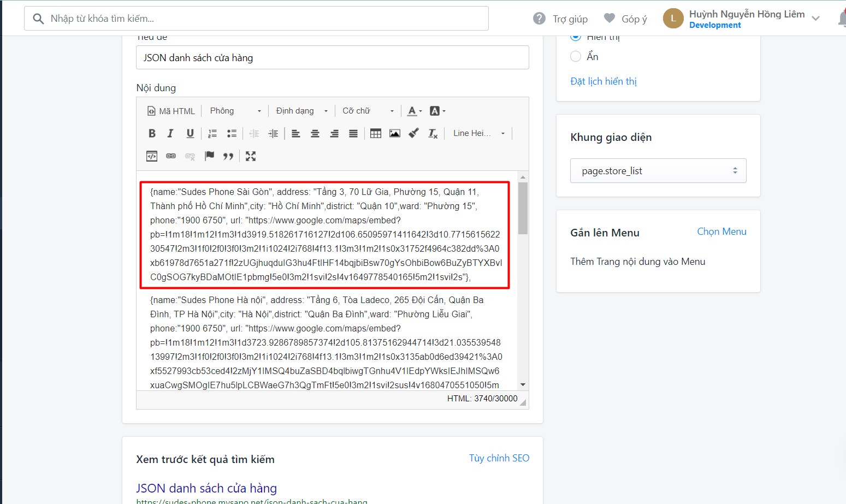Select the Hiển thị radio option
846x504 pixels.
(x=576, y=37)
